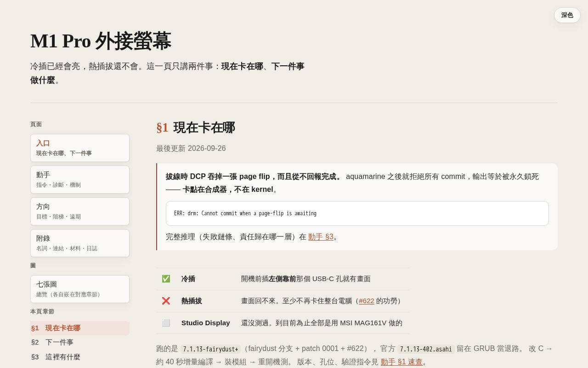The height and width of the screenshot is (368, 588).
Task: Click the 7.1.13-402.asahi code label
Action: pyautogui.click(x=426, y=349)
